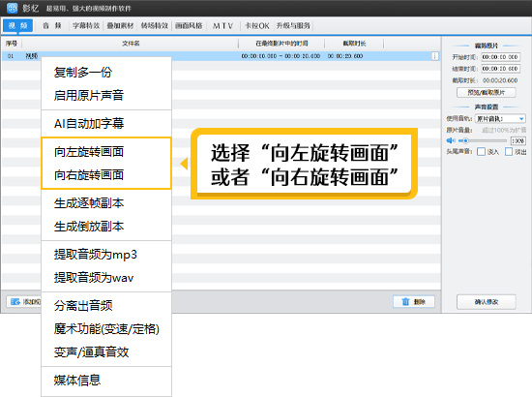
Task: Open the 转场特效 tab
Action: pos(155,26)
